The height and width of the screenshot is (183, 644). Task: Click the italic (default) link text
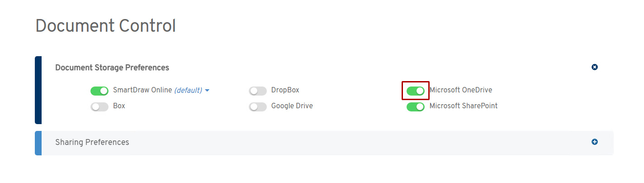tap(188, 91)
